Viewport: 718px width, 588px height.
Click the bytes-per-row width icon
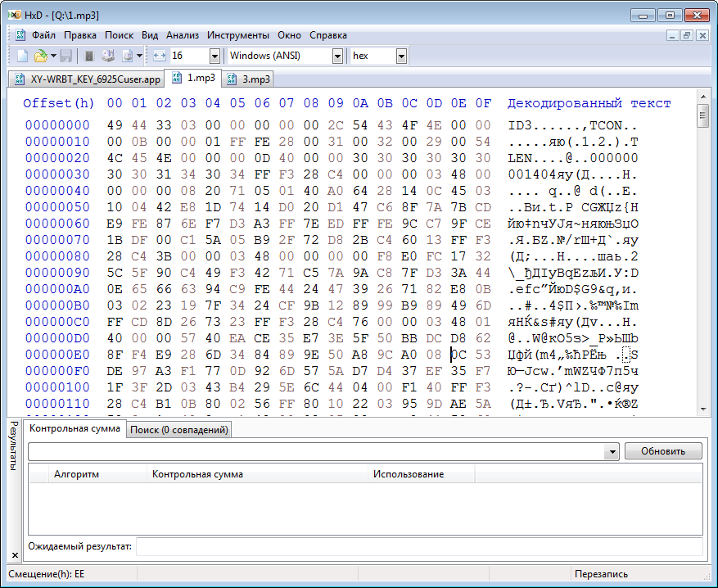click(x=160, y=56)
